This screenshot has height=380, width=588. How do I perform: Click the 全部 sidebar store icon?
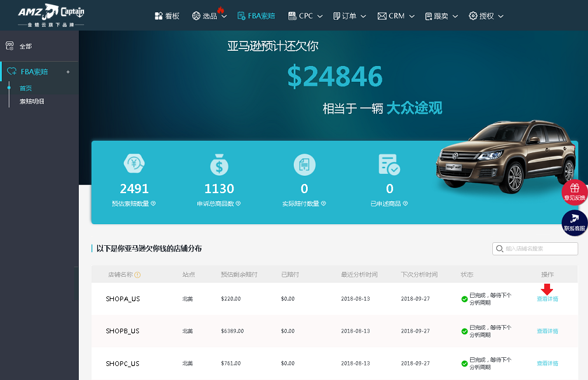coord(10,46)
